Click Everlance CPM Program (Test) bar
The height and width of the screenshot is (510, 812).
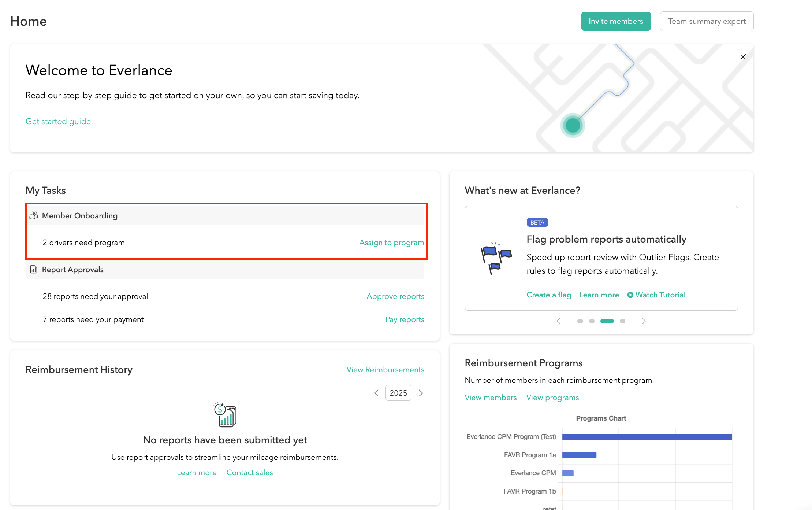coord(647,437)
